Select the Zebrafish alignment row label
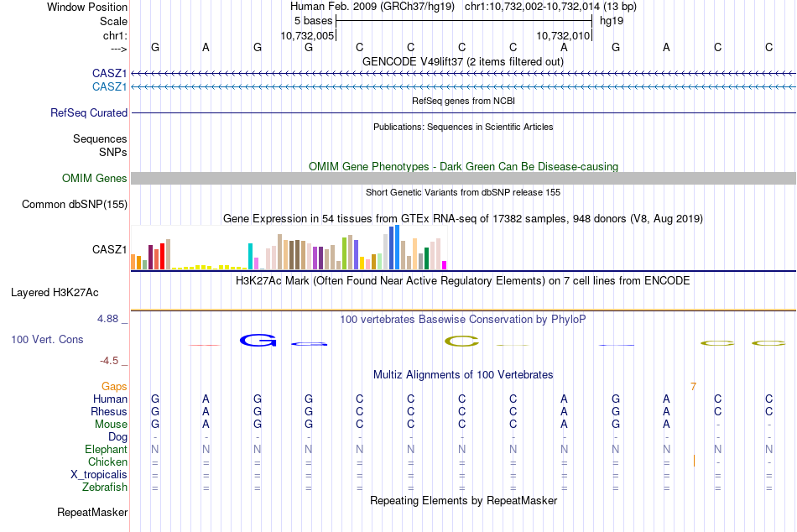 point(105,488)
